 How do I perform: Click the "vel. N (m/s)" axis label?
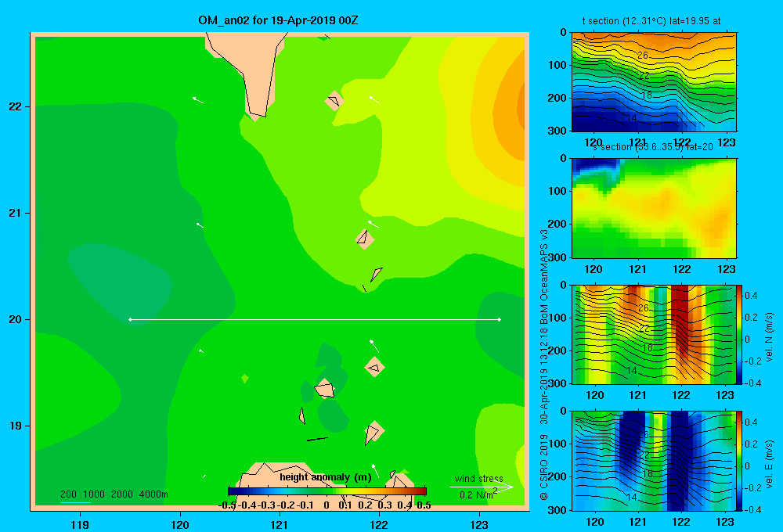click(769, 337)
